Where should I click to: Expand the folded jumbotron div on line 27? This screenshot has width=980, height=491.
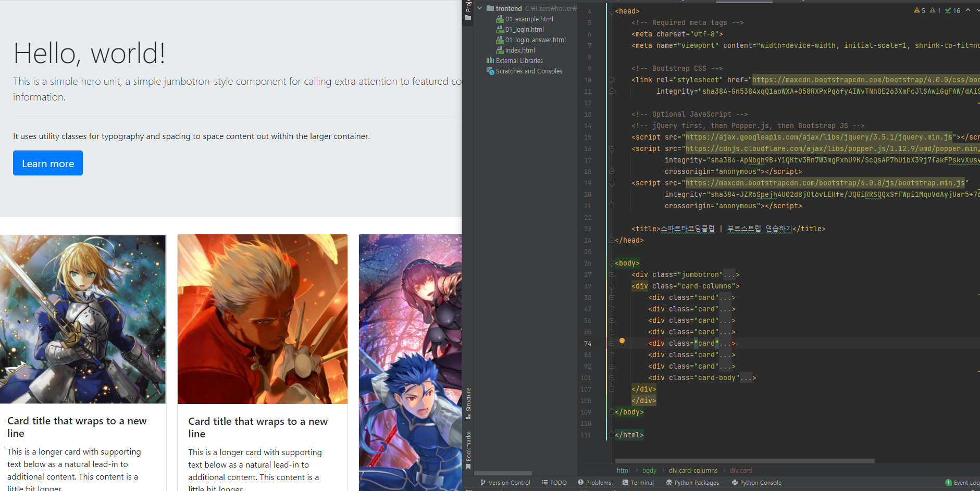click(612, 274)
